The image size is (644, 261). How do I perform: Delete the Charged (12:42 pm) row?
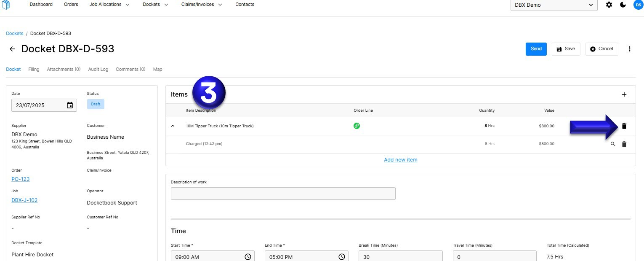[x=624, y=144]
